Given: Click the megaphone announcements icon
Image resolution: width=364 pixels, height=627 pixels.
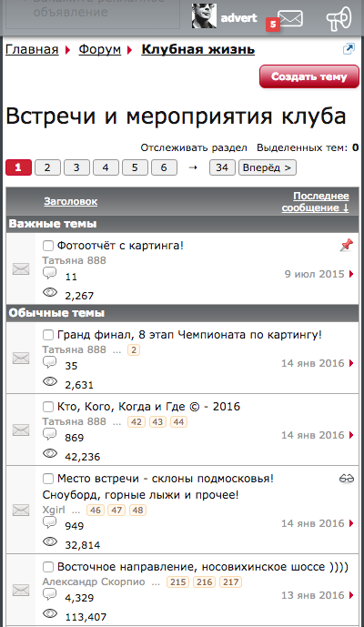Looking at the screenshot, I should click(x=339, y=18).
